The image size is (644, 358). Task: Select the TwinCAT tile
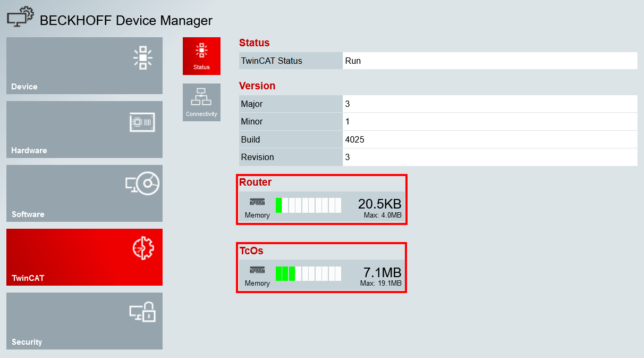coord(84,257)
